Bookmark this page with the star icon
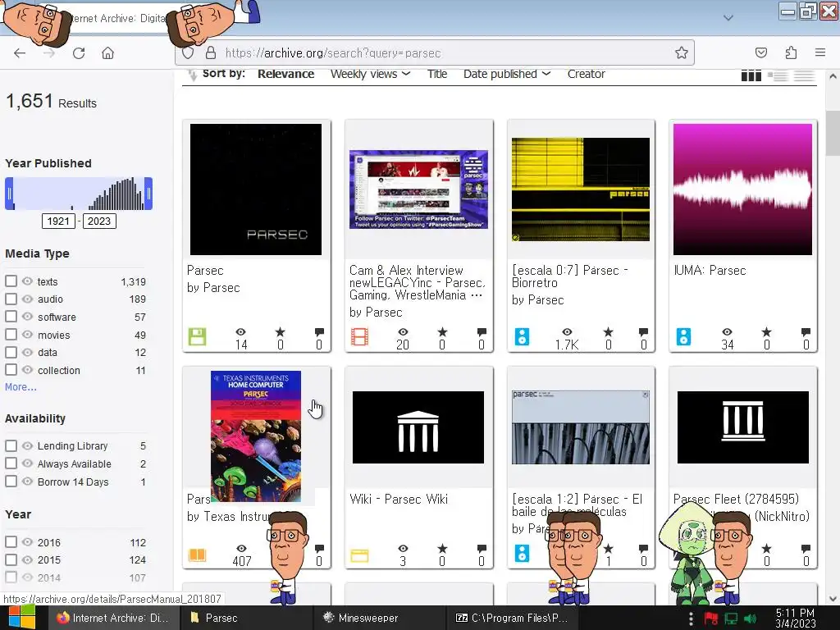 [x=681, y=52]
